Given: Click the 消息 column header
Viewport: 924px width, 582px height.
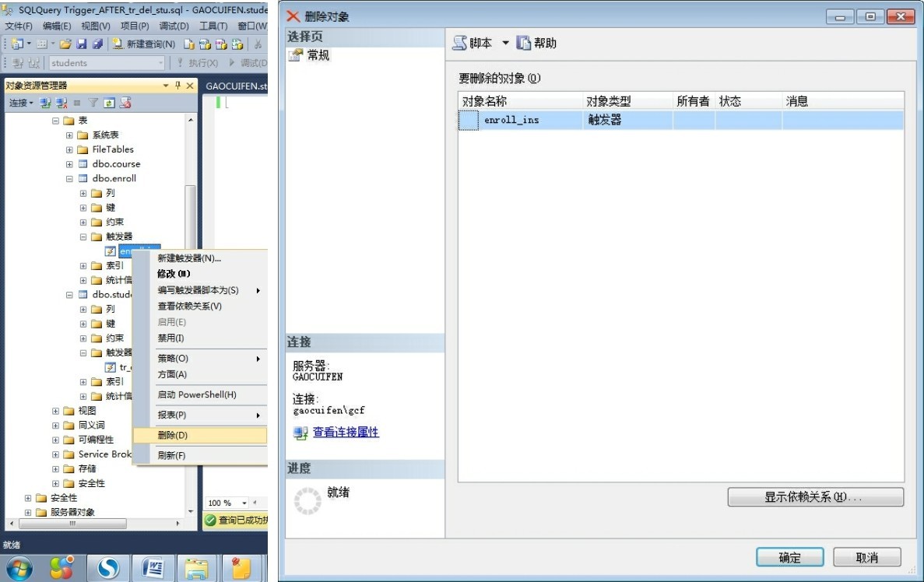Looking at the screenshot, I should tap(843, 100).
